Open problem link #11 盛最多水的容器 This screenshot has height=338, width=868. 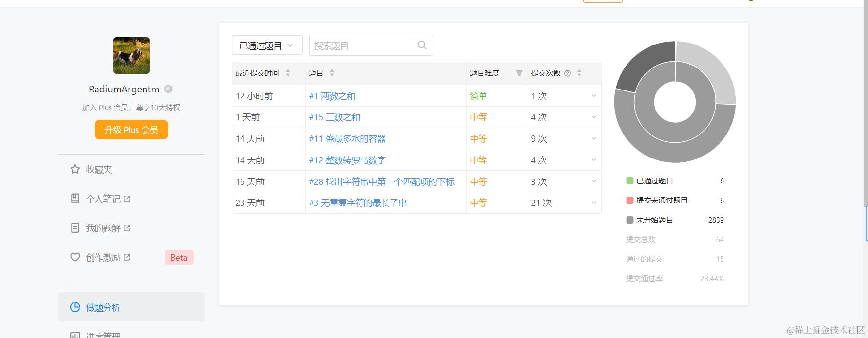347,139
